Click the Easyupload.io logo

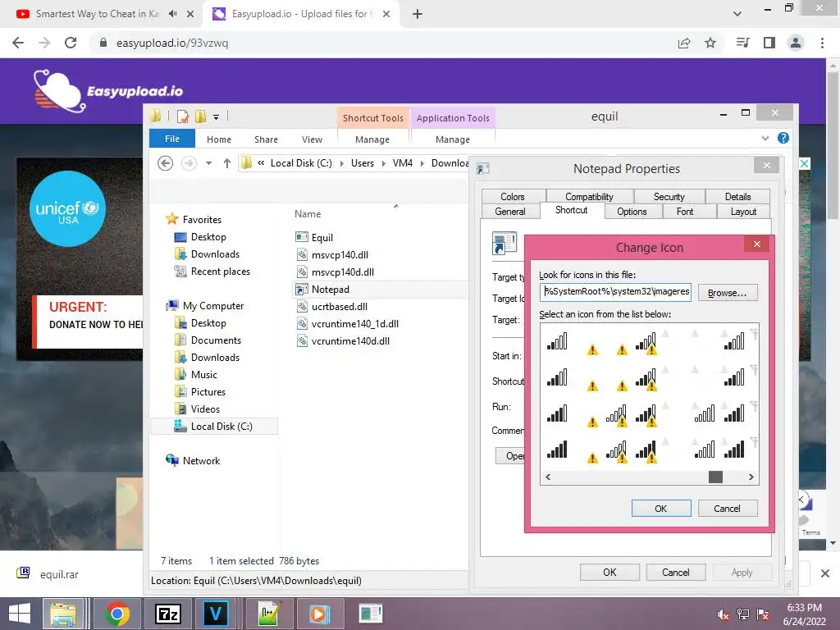click(108, 91)
